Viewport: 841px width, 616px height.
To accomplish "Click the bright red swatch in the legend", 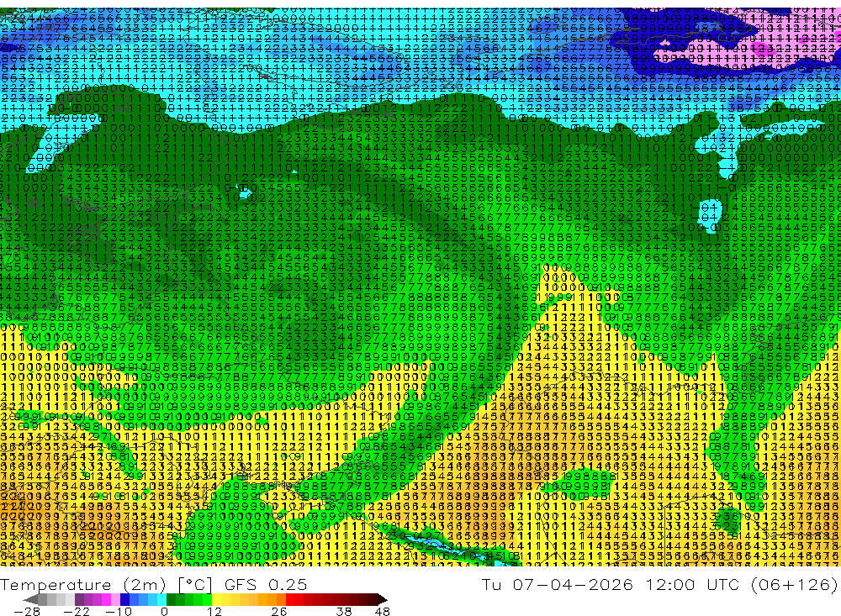I will click(x=289, y=600).
